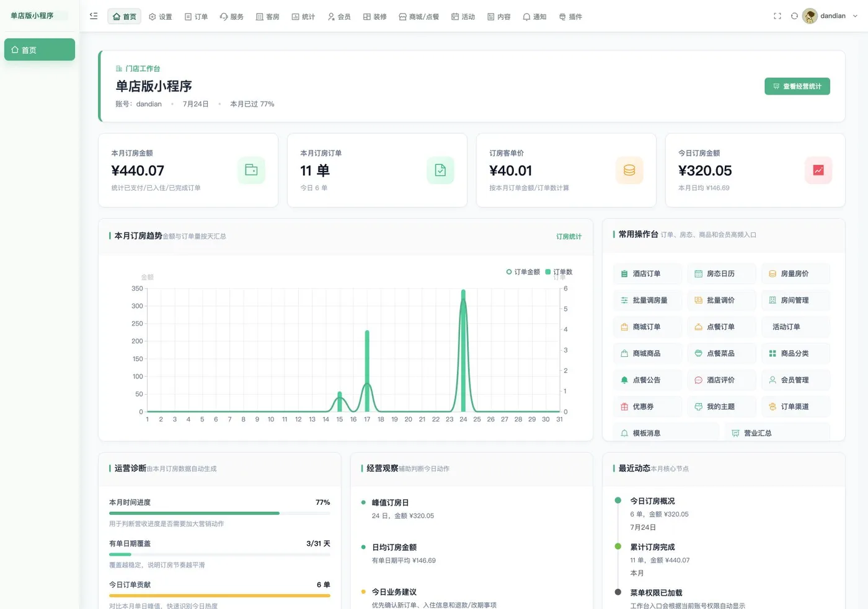This screenshot has height=609, width=868.
Task: Click the coins icon on 订房客单价 card
Action: pos(629,170)
